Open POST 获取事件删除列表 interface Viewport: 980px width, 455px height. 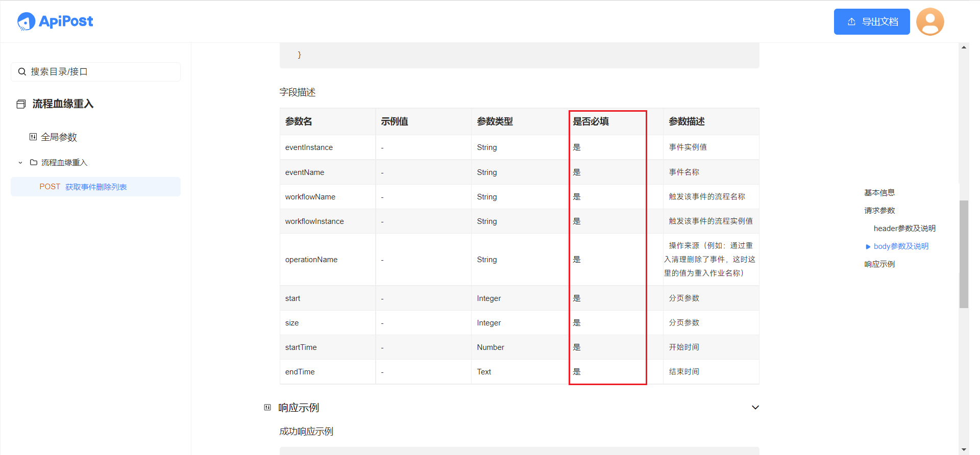point(95,187)
